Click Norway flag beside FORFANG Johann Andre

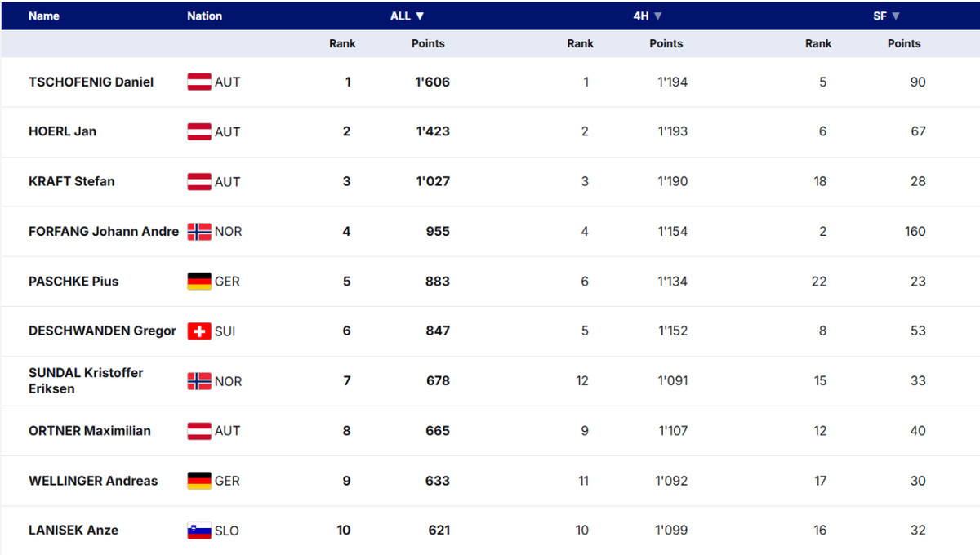pyautogui.click(x=199, y=232)
